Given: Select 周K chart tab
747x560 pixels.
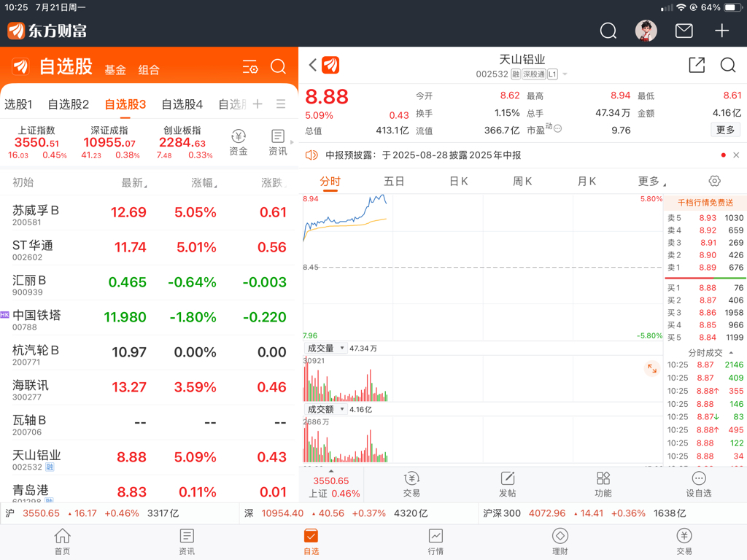Looking at the screenshot, I should (522, 181).
